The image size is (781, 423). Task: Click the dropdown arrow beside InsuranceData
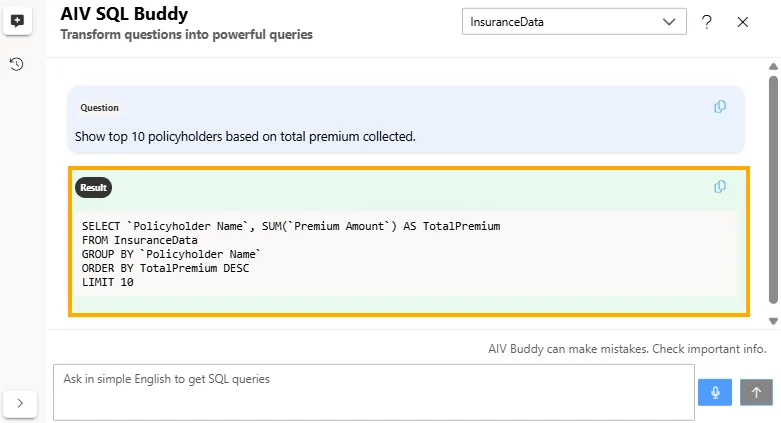point(669,22)
